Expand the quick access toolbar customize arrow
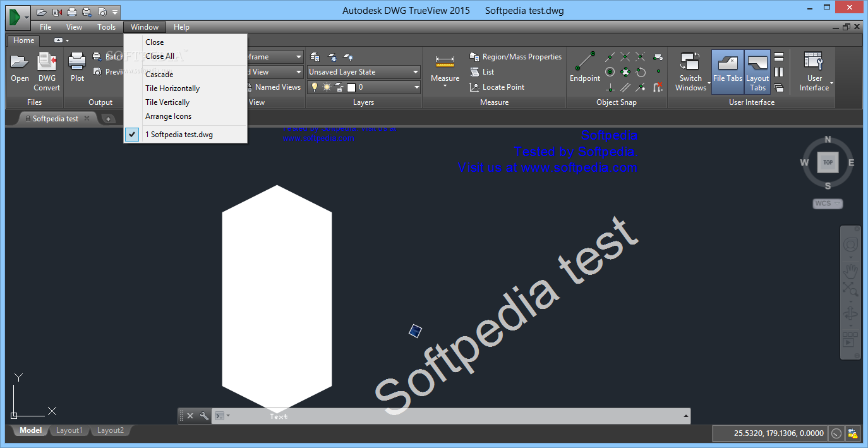The height and width of the screenshot is (448, 868). coord(114,11)
